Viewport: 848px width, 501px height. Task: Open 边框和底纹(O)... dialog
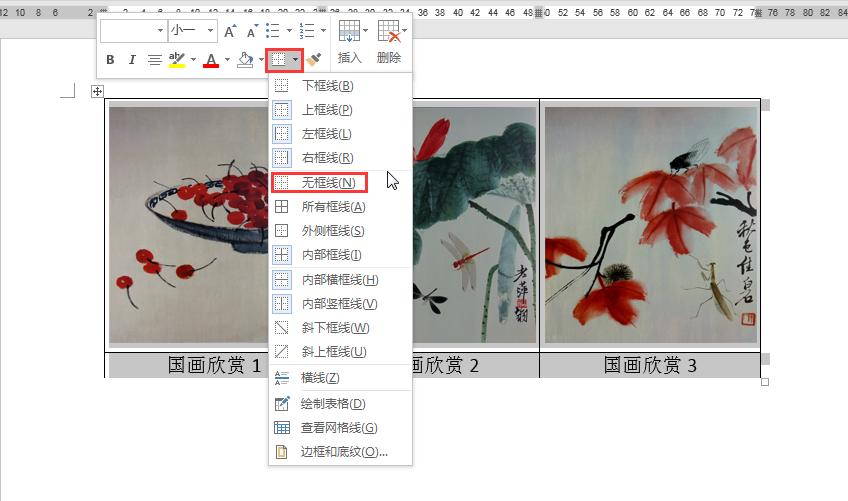(340, 452)
